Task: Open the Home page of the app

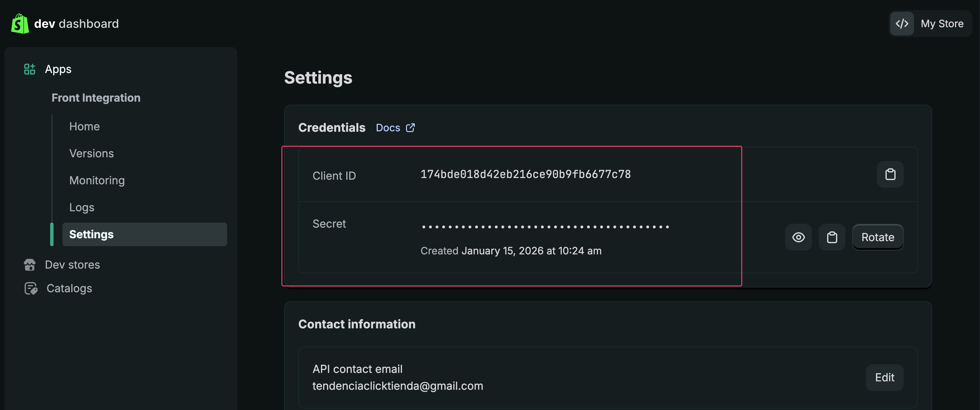Action: [84, 126]
